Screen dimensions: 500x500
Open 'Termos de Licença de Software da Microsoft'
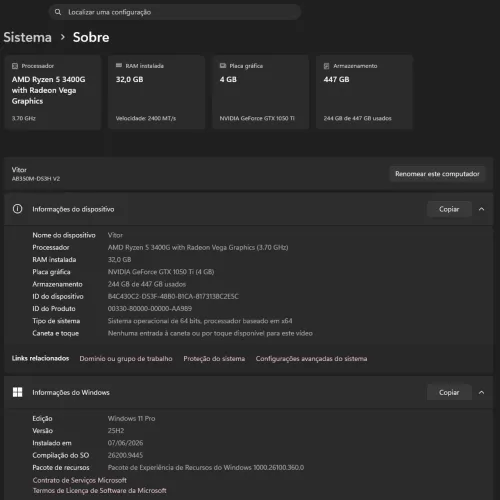[x=99, y=491]
